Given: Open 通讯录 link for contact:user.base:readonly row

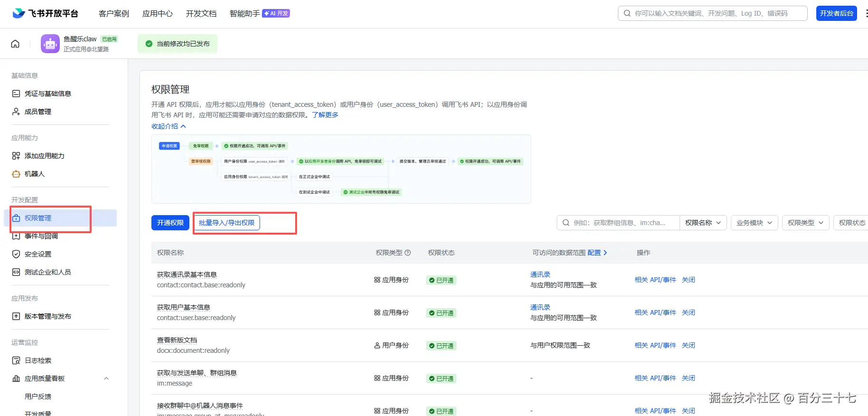Looking at the screenshot, I should (x=540, y=307).
